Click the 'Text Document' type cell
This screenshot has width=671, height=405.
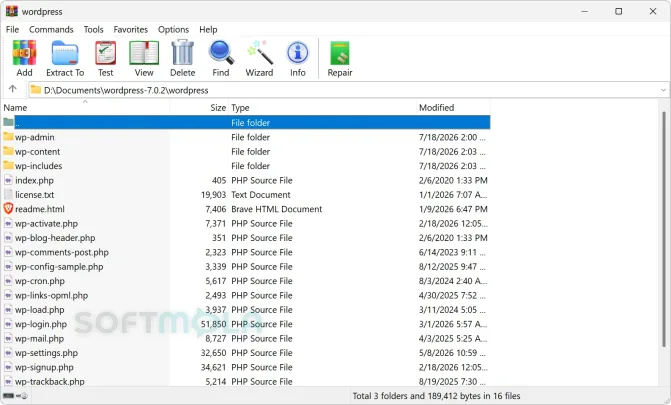tap(261, 194)
